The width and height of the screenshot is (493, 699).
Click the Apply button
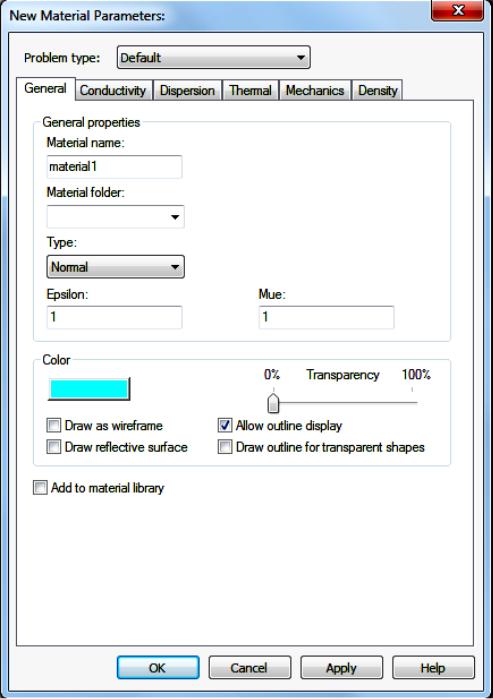click(341, 668)
